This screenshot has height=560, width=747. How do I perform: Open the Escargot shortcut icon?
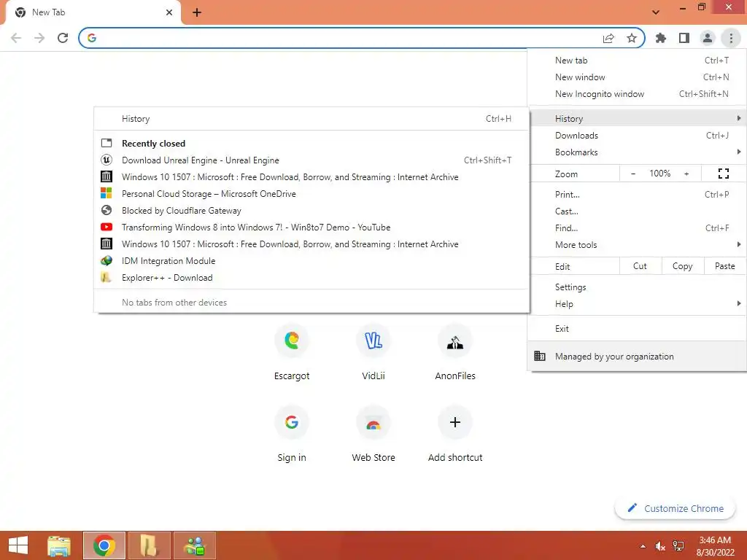[292, 341]
